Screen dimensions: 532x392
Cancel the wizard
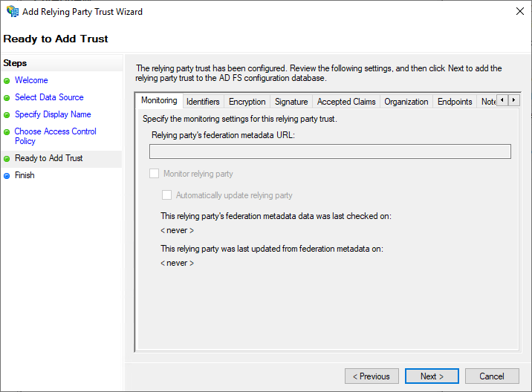(492, 376)
